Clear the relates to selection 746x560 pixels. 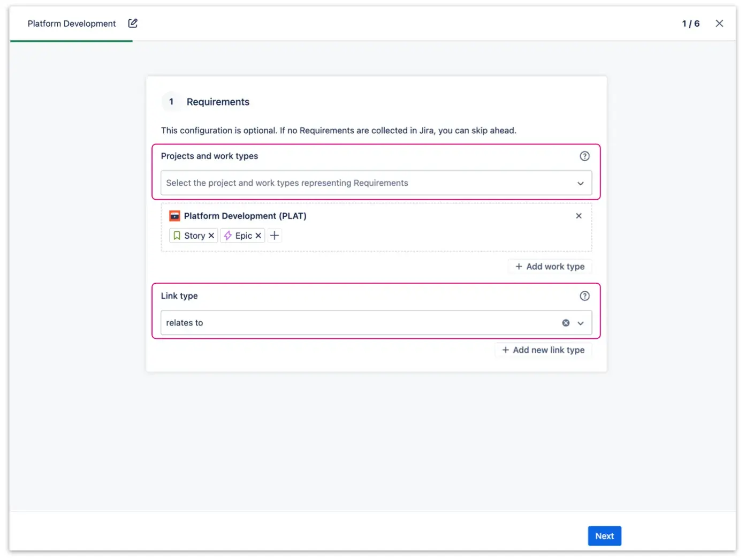pyautogui.click(x=566, y=322)
